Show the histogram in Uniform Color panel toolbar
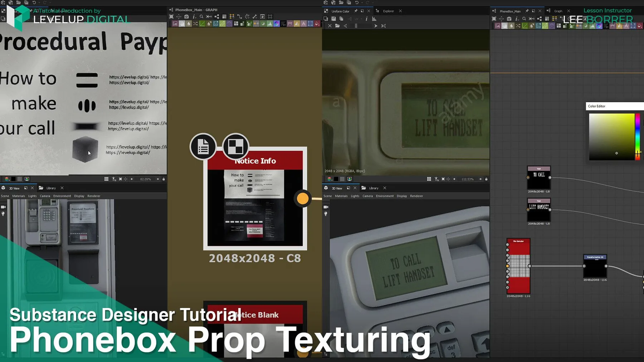 point(374,19)
